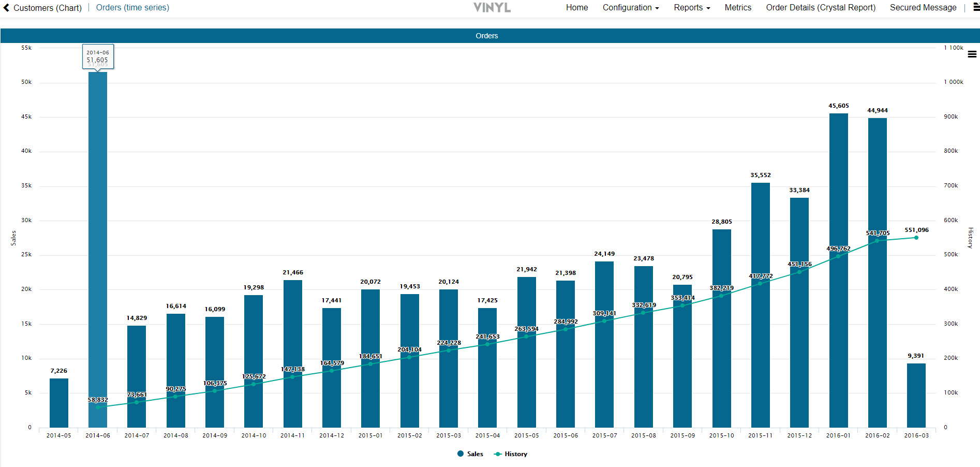Click the History legend line marker
The image size is (980, 467).
click(498, 454)
